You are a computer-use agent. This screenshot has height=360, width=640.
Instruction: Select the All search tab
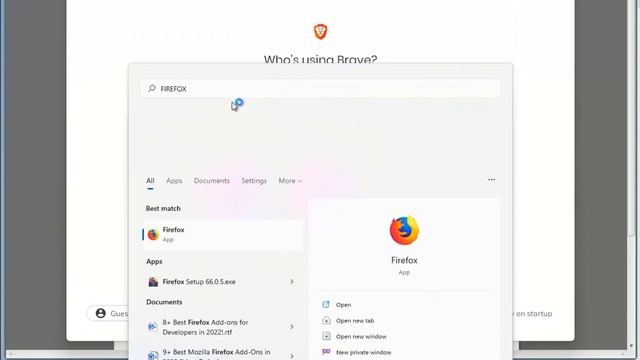point(150,181)
